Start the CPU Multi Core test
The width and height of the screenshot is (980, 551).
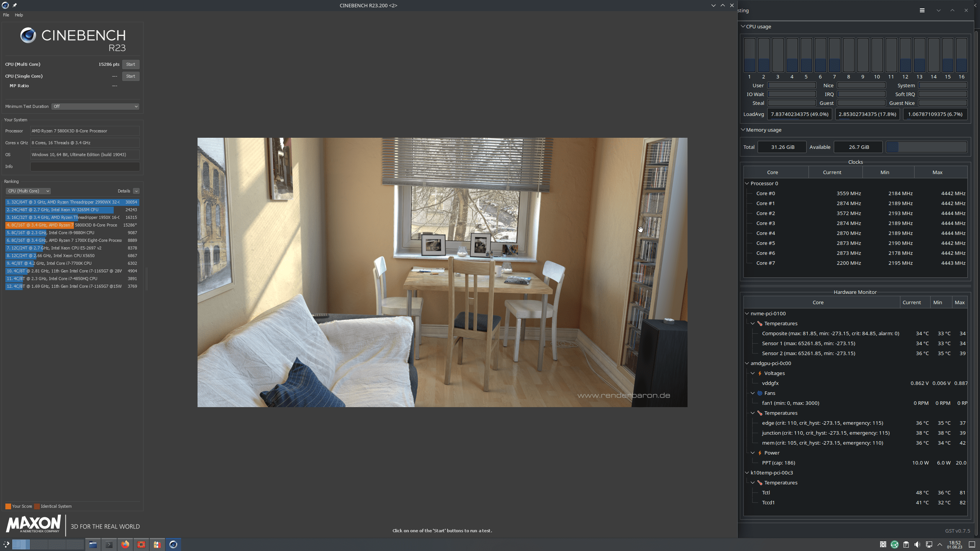(x=131, y=64)
